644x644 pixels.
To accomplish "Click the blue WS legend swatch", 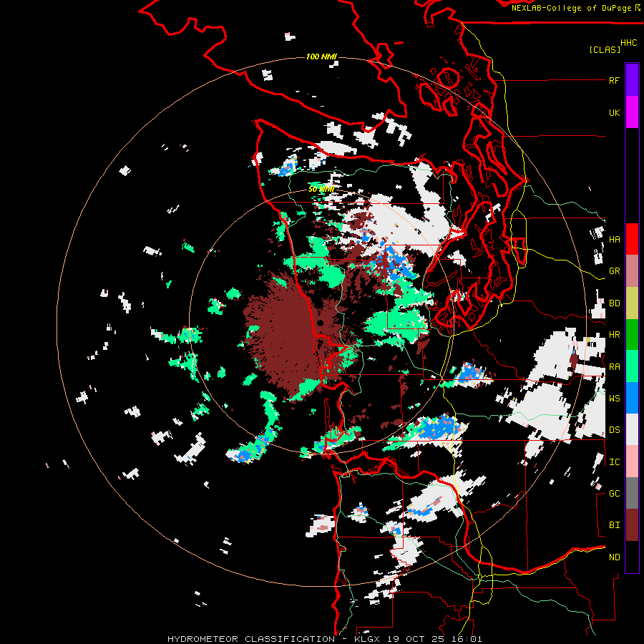I will [632, 398].
